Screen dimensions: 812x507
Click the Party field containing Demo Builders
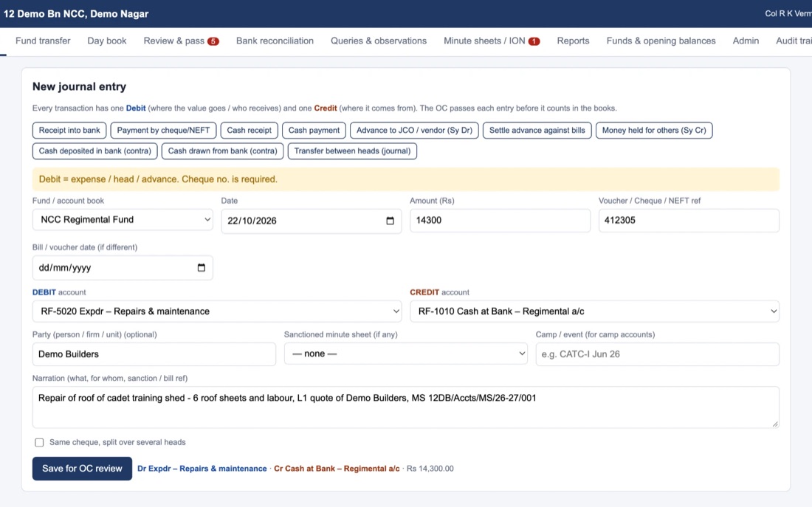[x=154, y=354]
